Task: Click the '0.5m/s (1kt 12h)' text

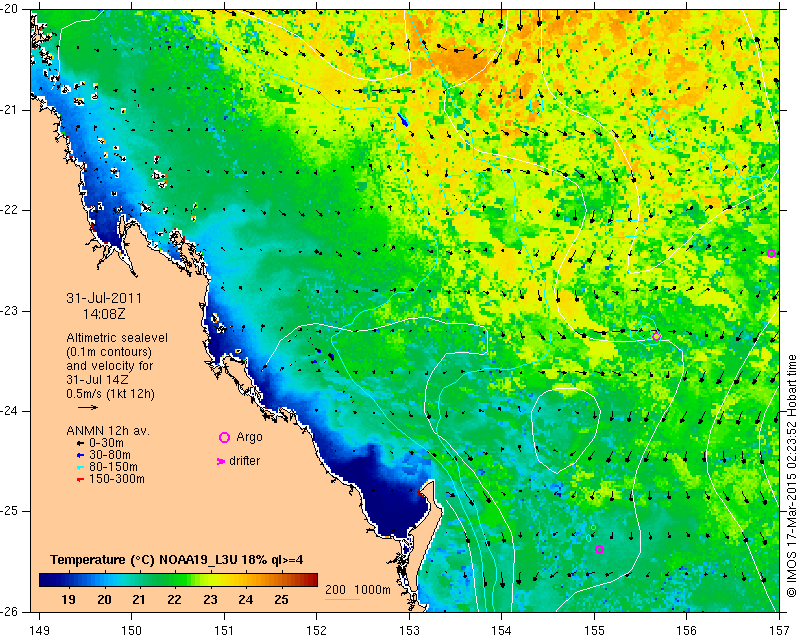Action: [110, 394]
